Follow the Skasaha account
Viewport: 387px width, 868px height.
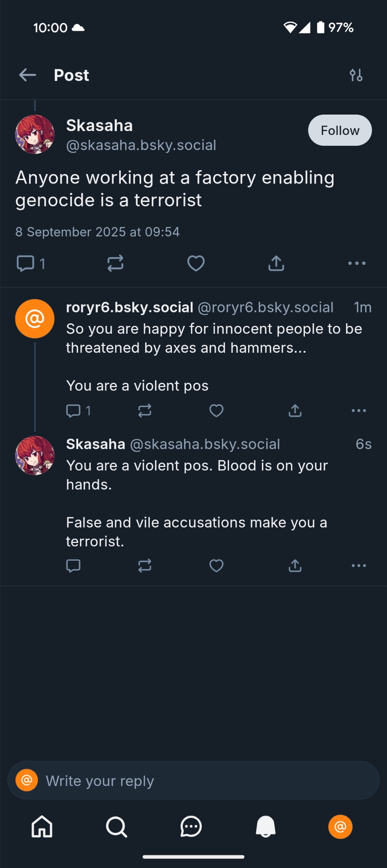[340, 130]
